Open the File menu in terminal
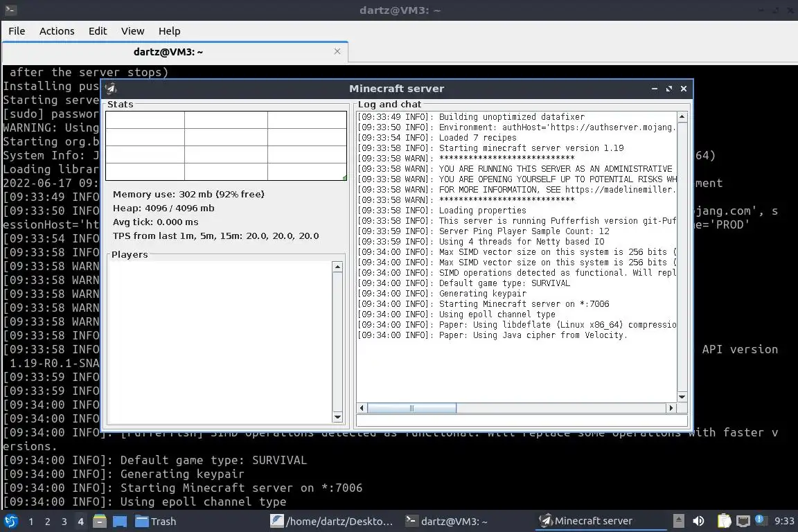 [x=17, y=31]
